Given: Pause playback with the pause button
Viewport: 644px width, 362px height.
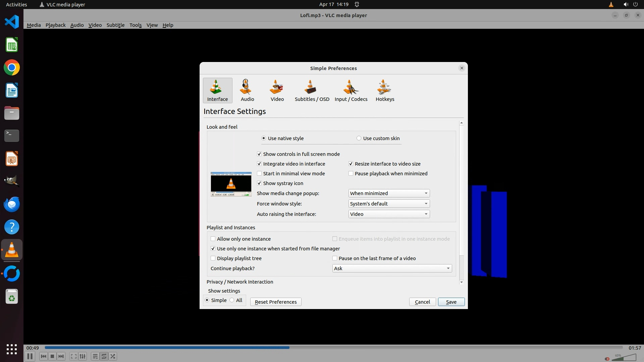Looking at the screenshot, I should pos(30,356).
